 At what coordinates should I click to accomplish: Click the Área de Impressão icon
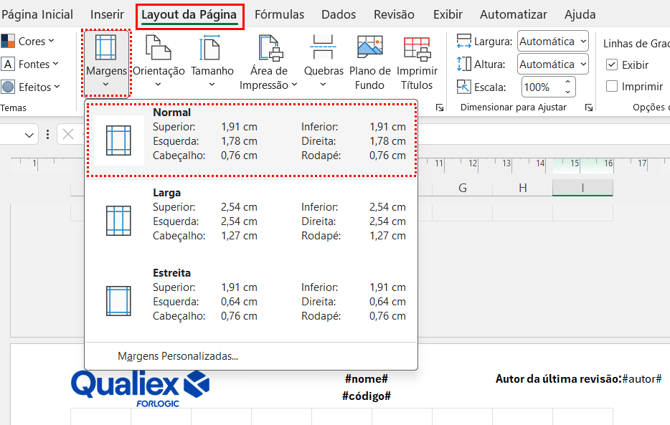(x=270, y=49)
